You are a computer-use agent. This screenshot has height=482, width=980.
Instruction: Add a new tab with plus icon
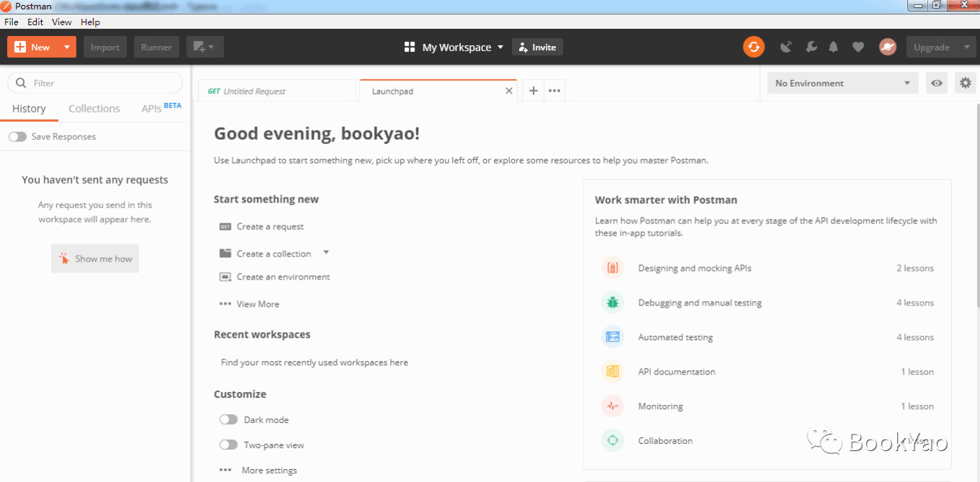[533, 91]
